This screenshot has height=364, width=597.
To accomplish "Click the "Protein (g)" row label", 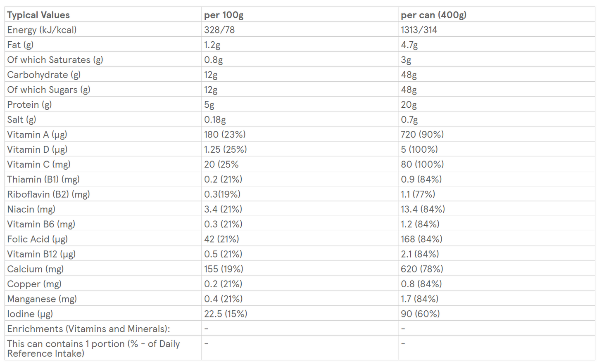I will click(x=29, y=105).
